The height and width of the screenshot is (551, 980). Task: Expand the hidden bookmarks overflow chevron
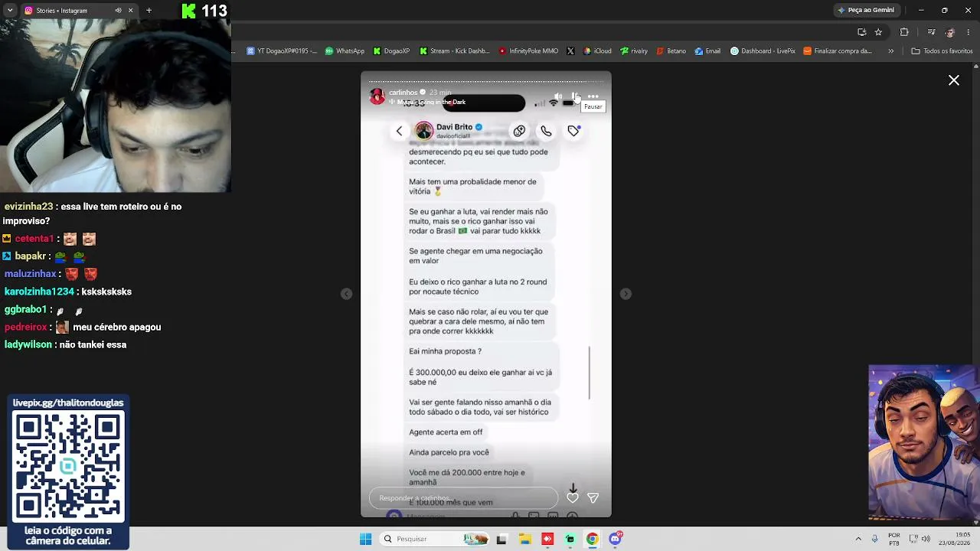pos(890,51)
